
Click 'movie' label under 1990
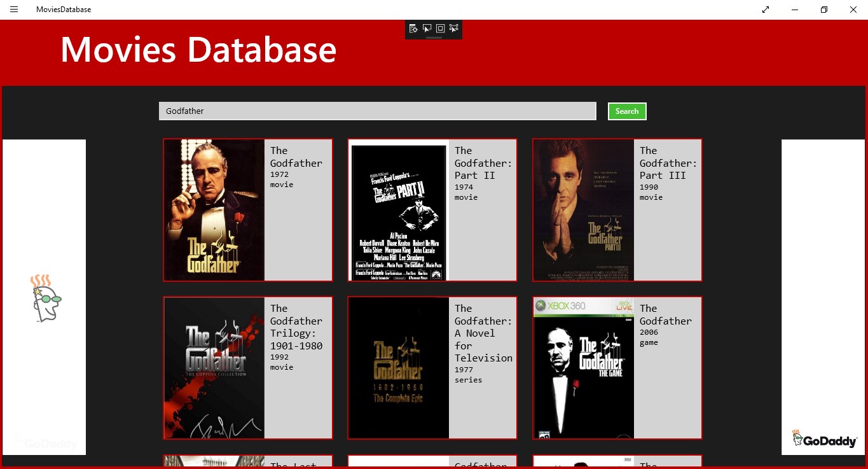tap(651, 197)
